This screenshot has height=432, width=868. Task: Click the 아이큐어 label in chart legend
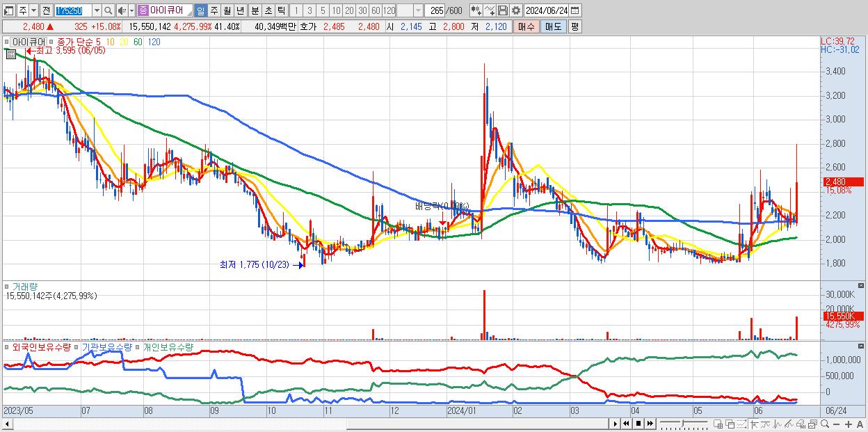[x=27, y=42]
